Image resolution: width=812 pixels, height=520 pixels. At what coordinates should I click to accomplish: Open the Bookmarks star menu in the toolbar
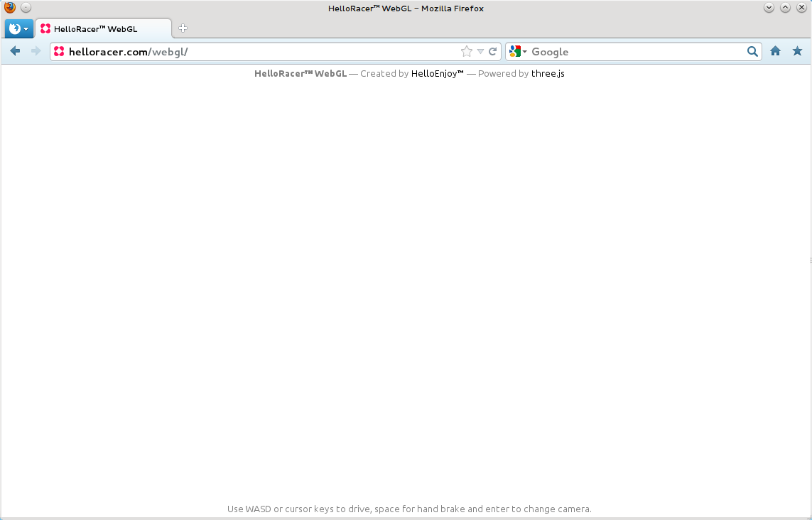797,51
